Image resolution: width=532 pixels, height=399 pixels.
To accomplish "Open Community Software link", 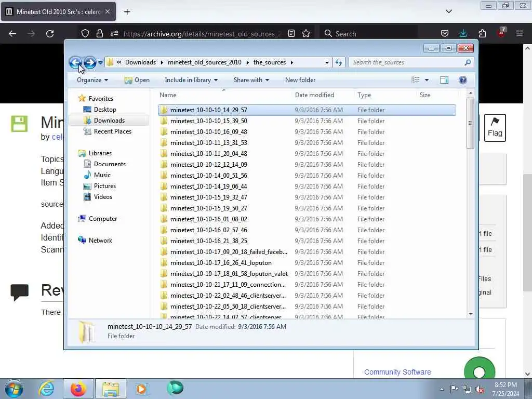I will coord(397,372).
